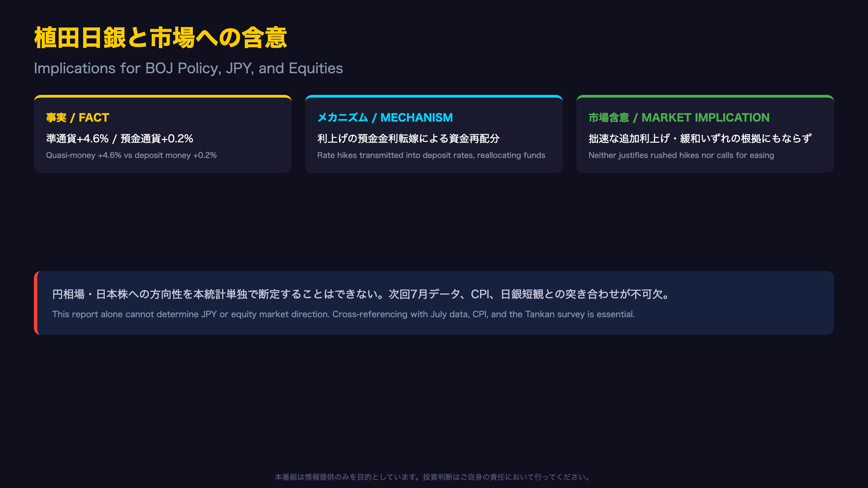Viewport: 868px width, 488px height.
Task: Click the 円相場・日本株への方向性 callout sentence
Action: pyautogui.click(x=361, y=294)
